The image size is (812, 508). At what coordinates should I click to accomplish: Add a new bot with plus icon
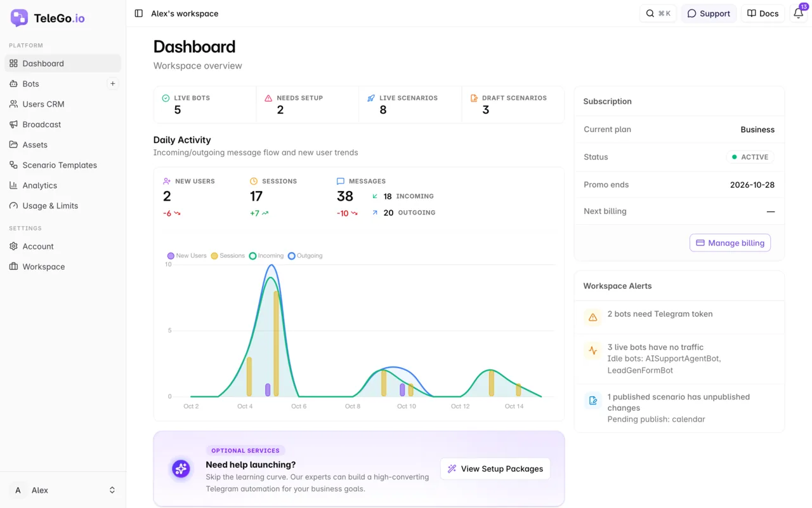click(112, 84)
